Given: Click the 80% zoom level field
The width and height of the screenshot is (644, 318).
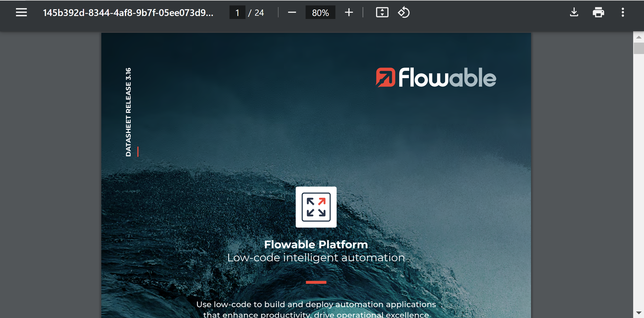Looking at the screenshot, I should point(320,12).
